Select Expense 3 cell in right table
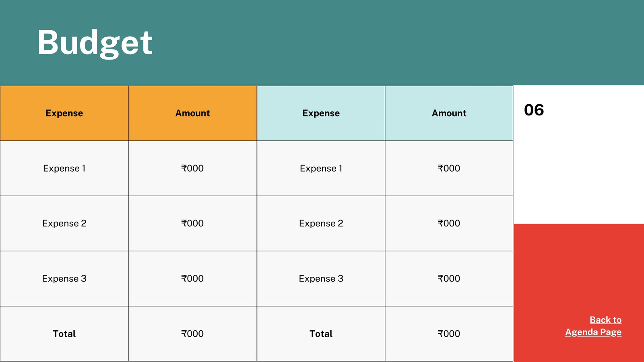 coord(321,279)
